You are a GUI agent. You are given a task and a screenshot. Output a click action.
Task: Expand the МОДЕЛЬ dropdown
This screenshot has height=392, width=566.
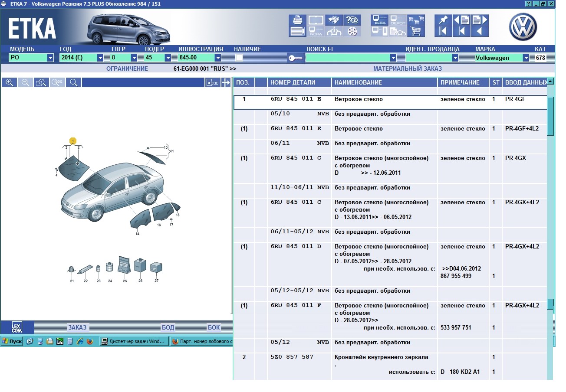[50, 58]
